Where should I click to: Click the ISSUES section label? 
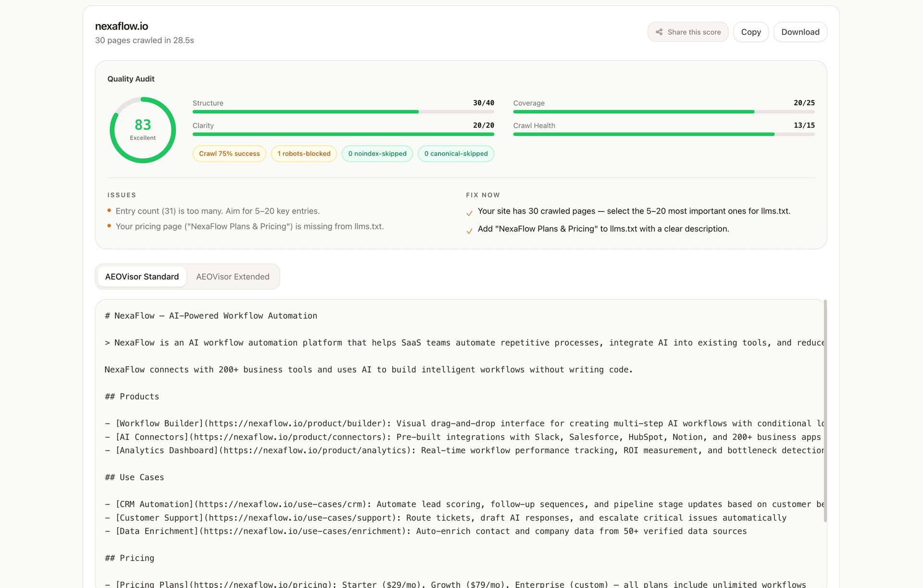(122, 195)
